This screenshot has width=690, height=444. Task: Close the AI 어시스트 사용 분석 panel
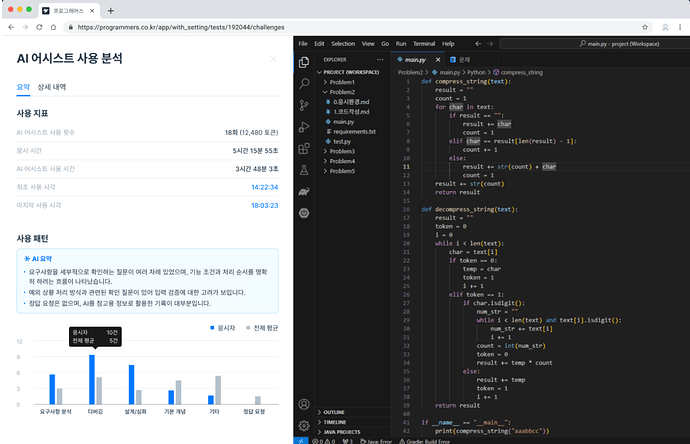(x=273, y=59)
